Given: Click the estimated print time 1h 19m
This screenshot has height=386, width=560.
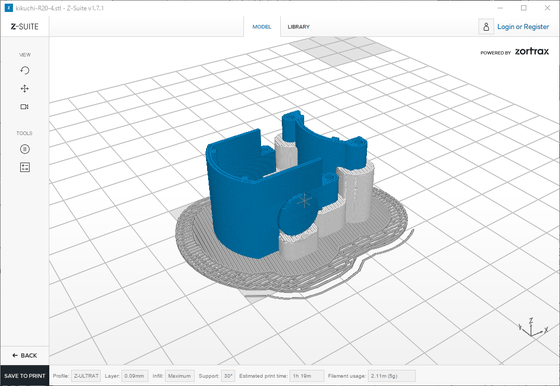Looking at the screenshot, I should [307, 376].
